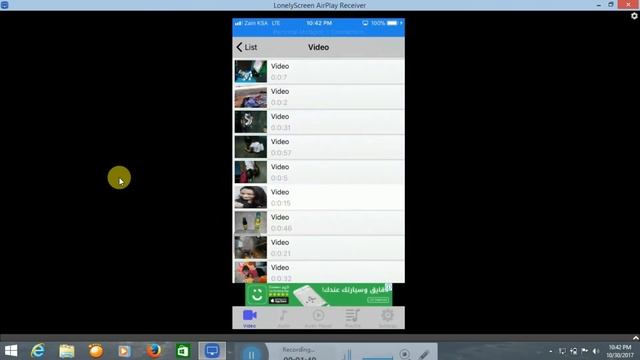The height and width of the screenshot is (360, 640).
Task: Restore down the LonelyScreen window
Action: 611,5
